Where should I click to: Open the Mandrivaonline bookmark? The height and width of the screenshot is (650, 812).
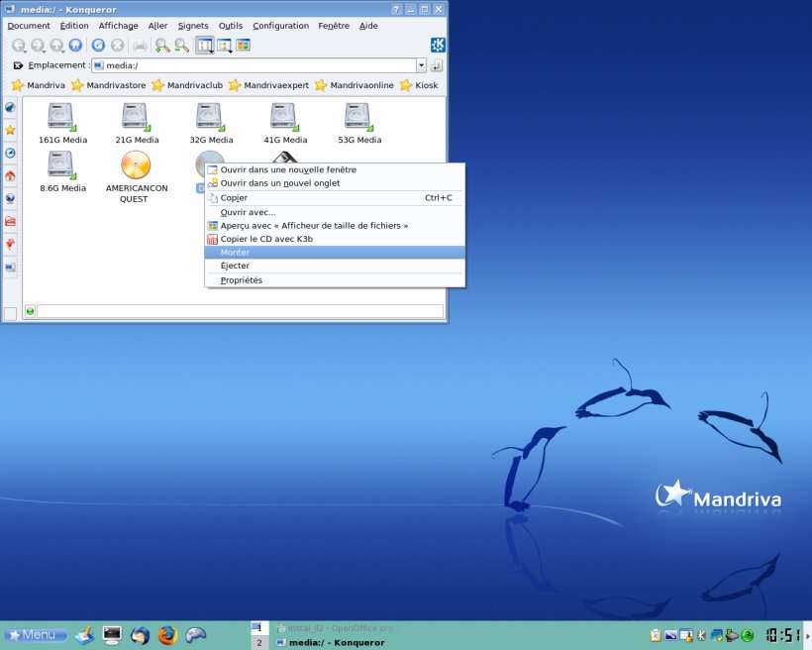tap(355, 85)
